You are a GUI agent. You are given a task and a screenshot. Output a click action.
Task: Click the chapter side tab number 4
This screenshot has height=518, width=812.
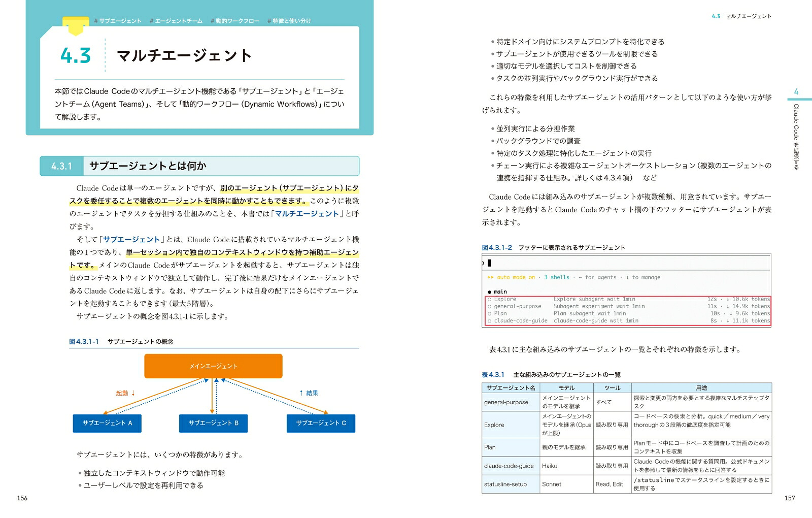pyautogui.click(x=796, y=92)
